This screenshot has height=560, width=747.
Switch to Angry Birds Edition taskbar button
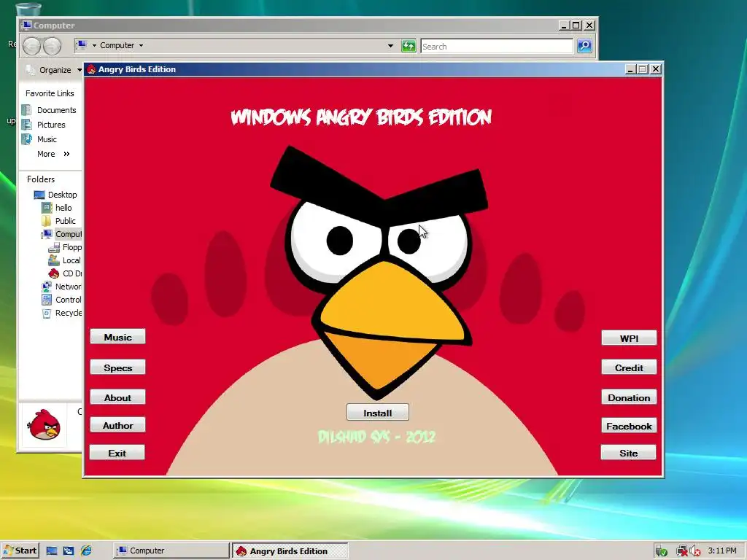pyautogui.click(x=290, y=551)
